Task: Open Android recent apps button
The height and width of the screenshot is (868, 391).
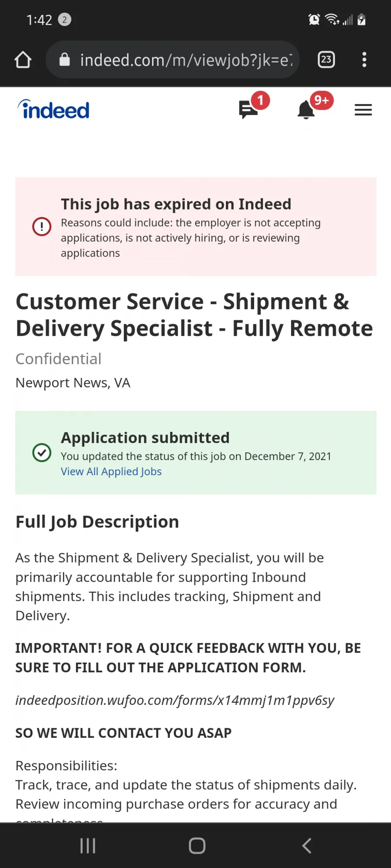Action: tap(88, 845)
